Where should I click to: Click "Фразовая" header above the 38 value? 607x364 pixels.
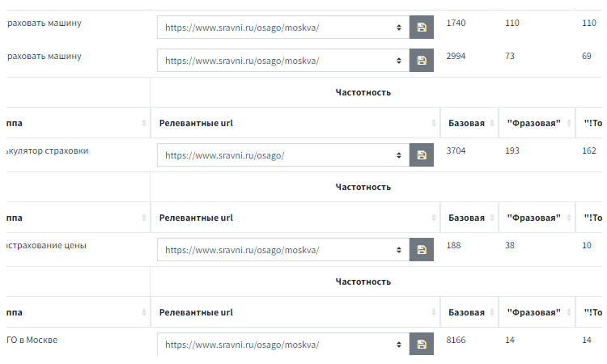point(533,218)
